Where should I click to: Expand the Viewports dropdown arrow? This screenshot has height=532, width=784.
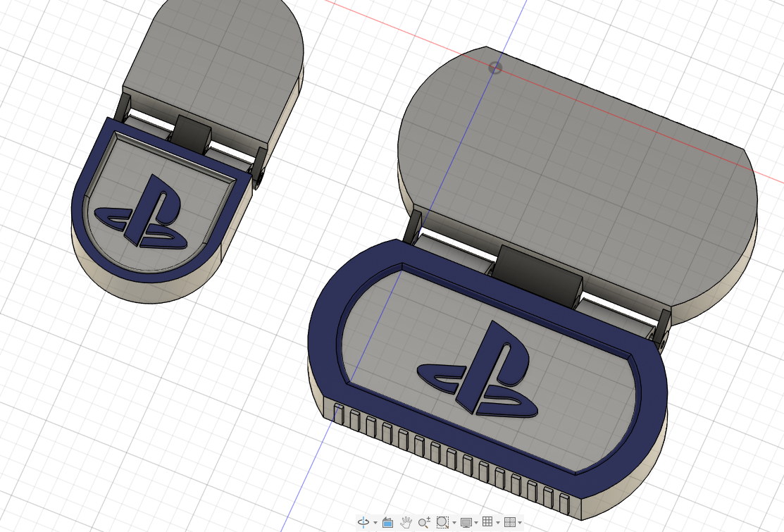click(520, 523)
